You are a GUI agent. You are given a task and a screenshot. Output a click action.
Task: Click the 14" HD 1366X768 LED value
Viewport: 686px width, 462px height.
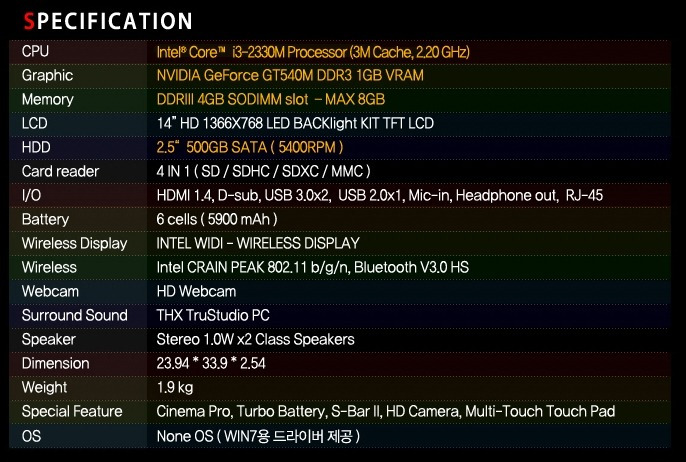[x=295, y=123]
